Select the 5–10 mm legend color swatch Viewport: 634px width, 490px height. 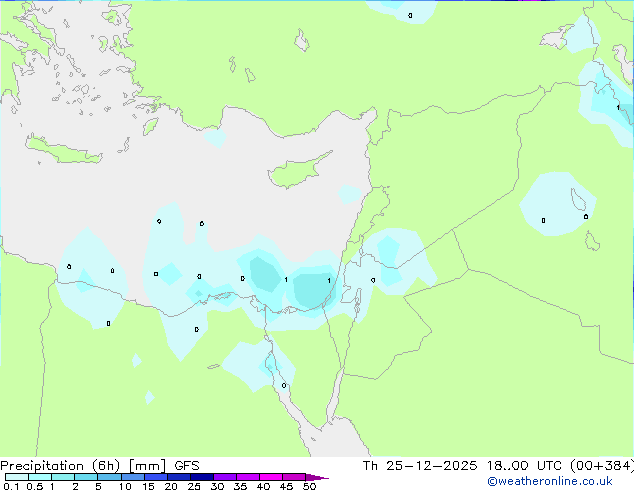109,477
